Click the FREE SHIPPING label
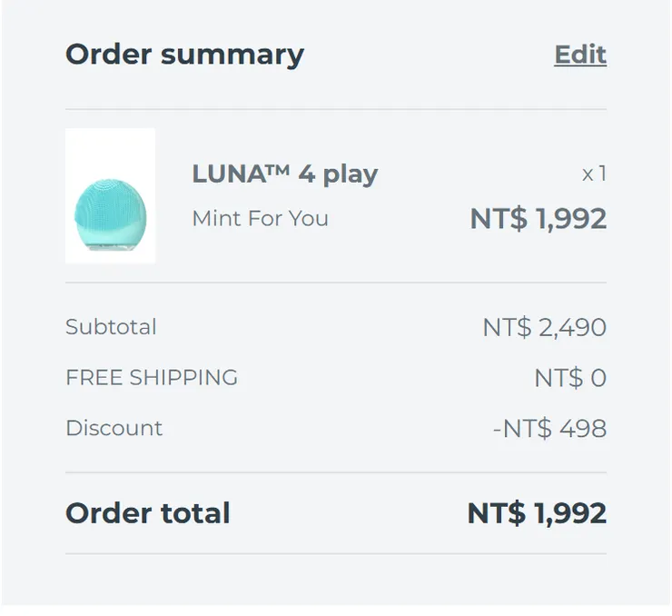Viewport: 672px width, 616px height. 152,378
